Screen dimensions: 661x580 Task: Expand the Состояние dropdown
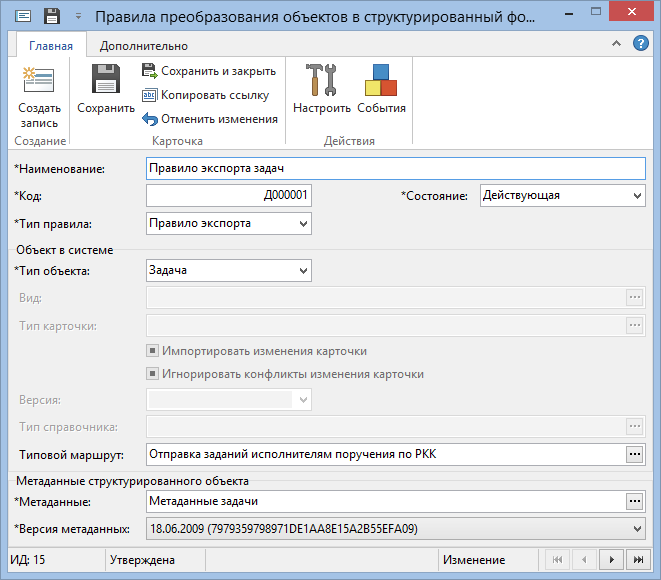click(637, 196)
